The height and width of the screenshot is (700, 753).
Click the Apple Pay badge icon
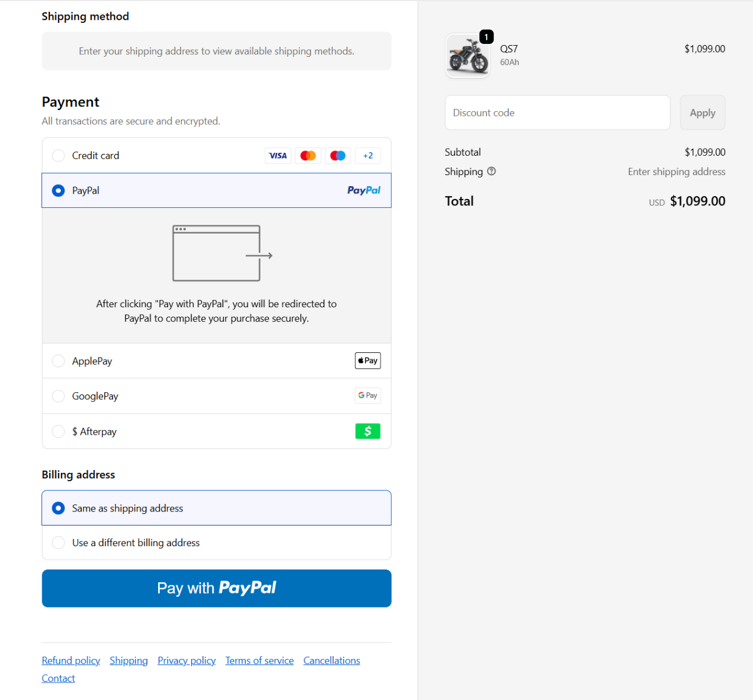click(368, 361)
